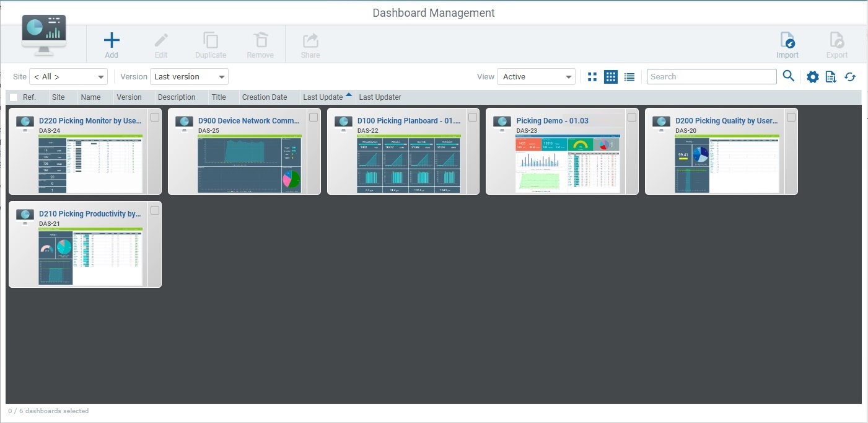Screen dimensions: 868x423
Task: Refresh the dashboard list
Action: pos(850,76)
